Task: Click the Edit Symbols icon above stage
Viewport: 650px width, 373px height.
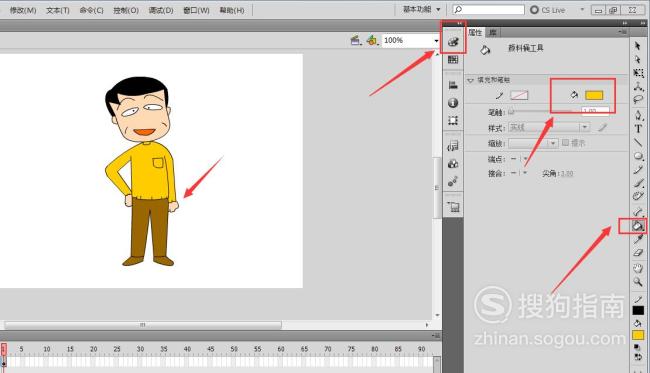Action: (x=372, y=40)
